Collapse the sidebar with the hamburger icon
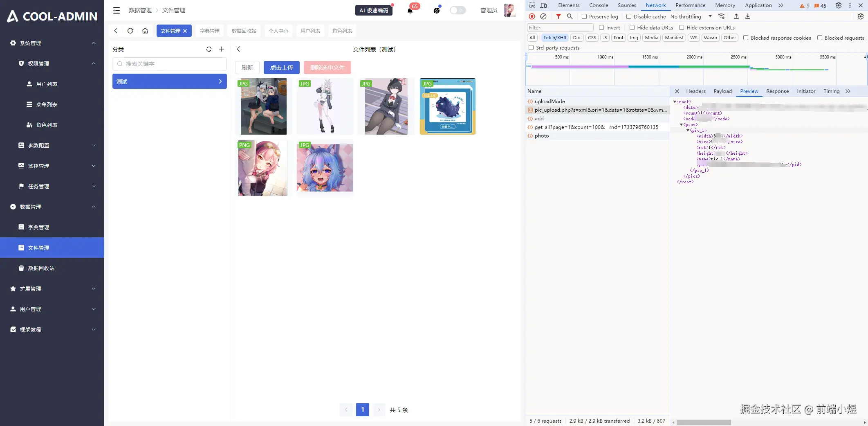Screen dimensions: 868x426 click(117, 10)
